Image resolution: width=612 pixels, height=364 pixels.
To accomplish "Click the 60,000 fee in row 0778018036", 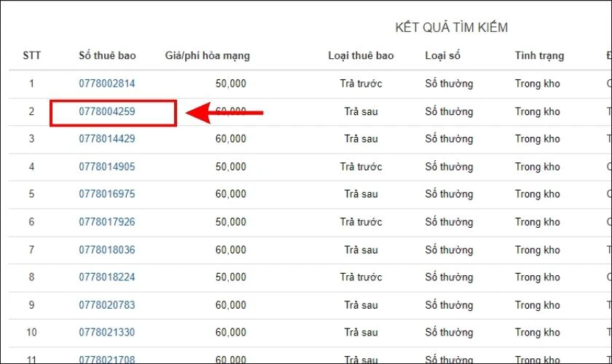I will pos(231,250).
